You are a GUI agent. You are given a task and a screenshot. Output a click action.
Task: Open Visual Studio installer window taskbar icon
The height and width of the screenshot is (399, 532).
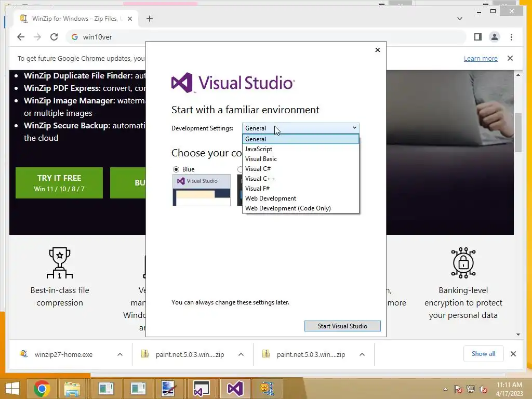(x=202, y=389)
